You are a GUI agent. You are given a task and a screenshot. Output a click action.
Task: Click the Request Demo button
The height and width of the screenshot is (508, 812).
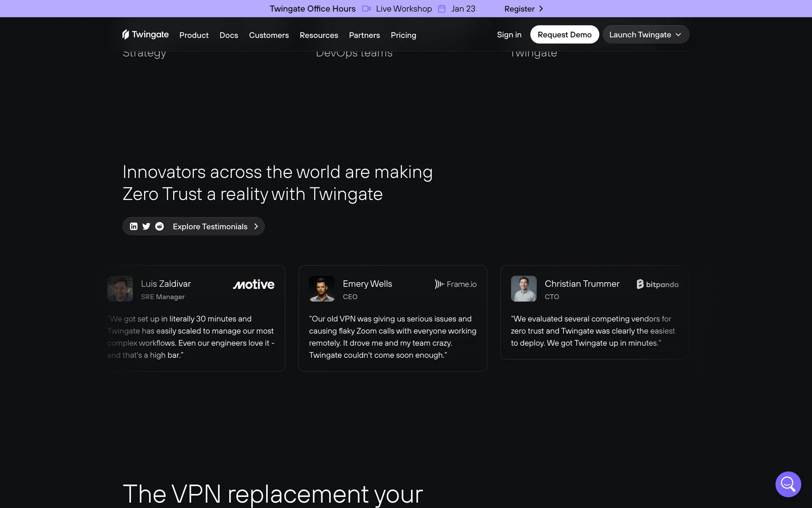click(x=564, y=35)
